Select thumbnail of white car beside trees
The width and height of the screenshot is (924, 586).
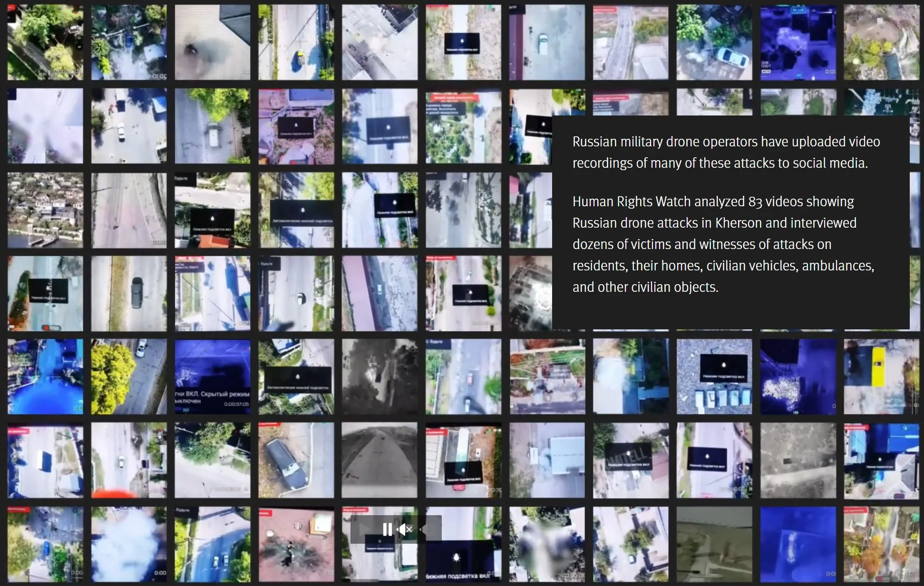click(x=714, y=43)
